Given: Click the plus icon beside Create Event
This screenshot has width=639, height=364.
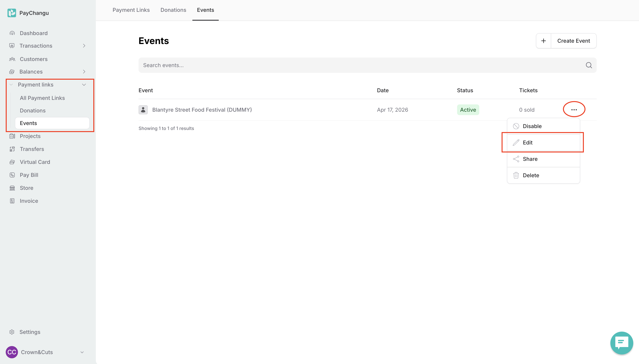Looking at the screenshot, I should tap(543, 41).
